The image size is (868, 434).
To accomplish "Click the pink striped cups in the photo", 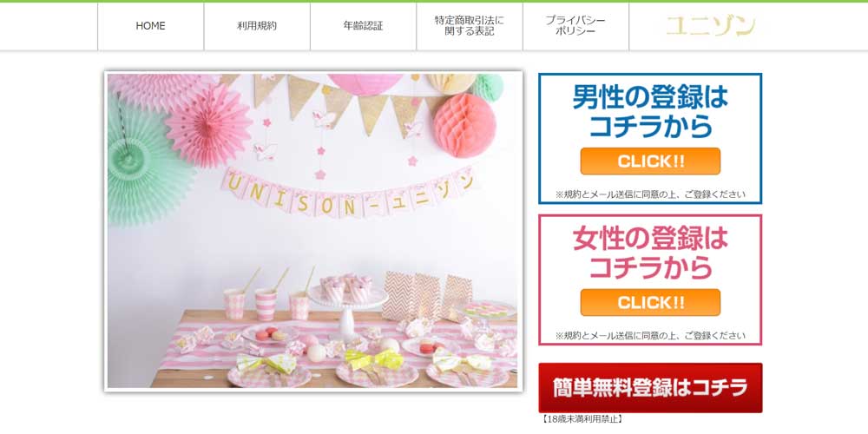I will point(266,303).
